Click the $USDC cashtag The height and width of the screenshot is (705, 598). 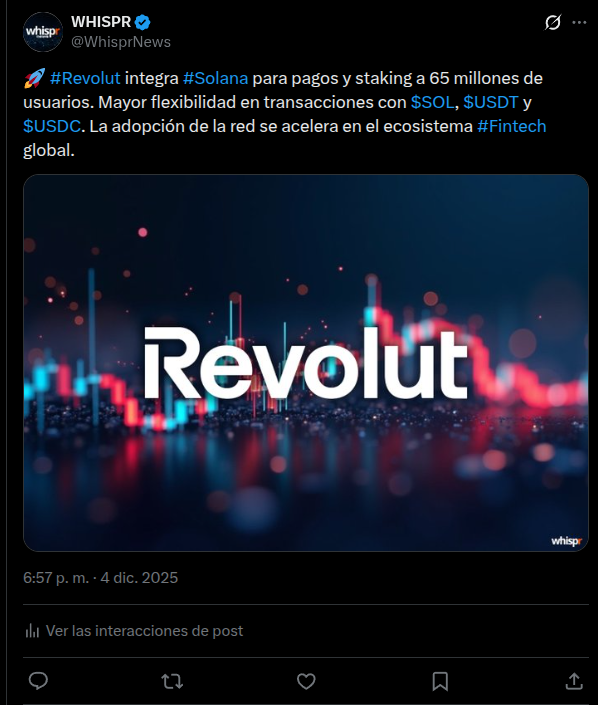(52, 126)
